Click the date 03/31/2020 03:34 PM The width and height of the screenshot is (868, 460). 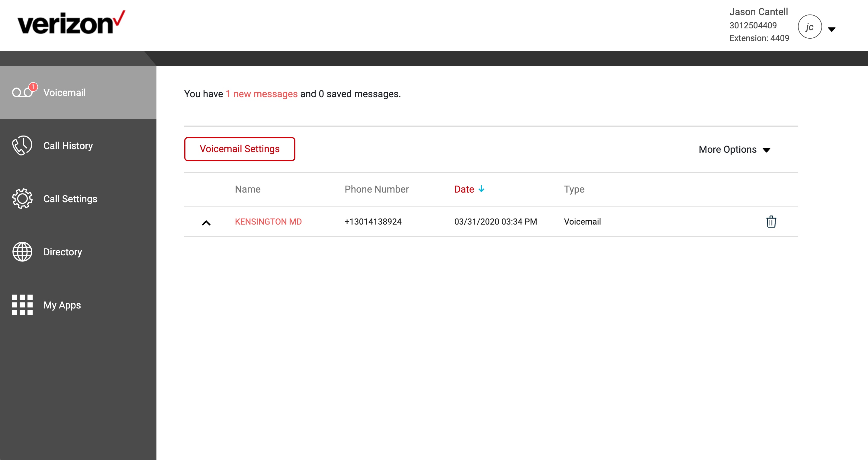(496, 222)
